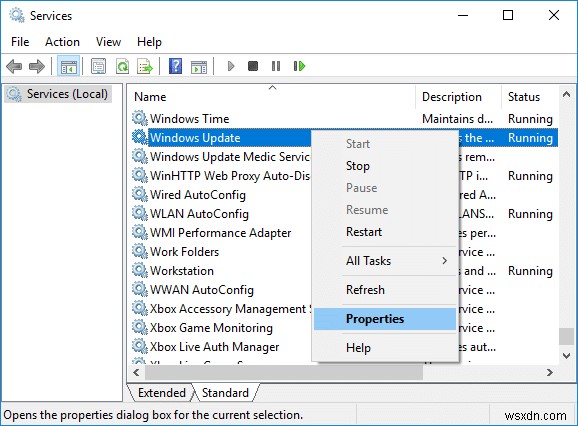Image resolution: width=578 pixels, height=426 pixels.
Task: Click the Start Service play icon
Action: pyautogui.click(x=231, y=66)
